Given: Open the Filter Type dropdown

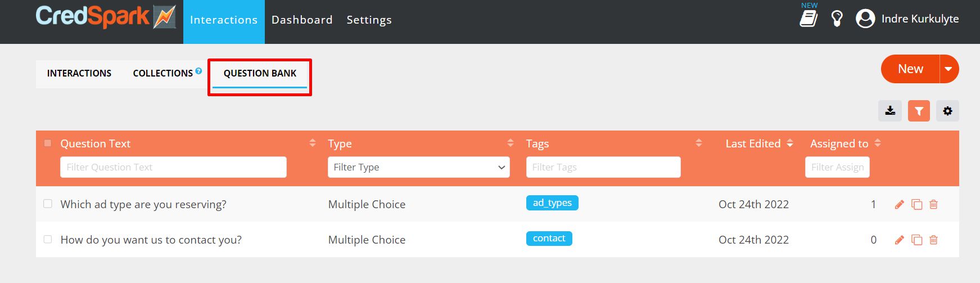Looking at the screenshot, I should click(418, 167).
